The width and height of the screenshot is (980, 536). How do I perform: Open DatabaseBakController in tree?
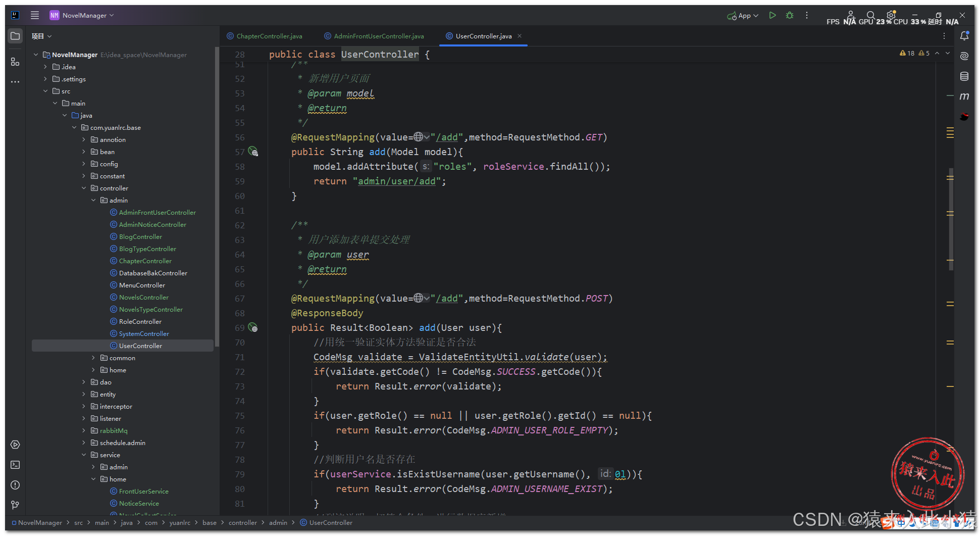coord(153,273)
